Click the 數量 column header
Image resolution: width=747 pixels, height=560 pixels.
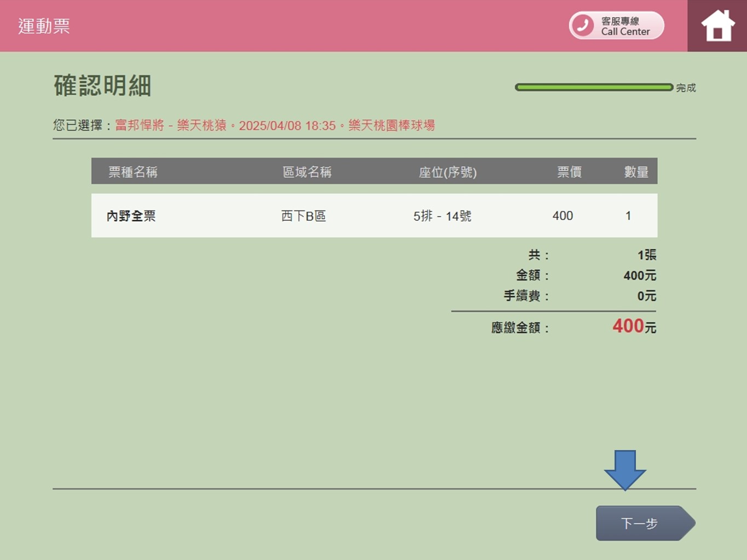click(x=636, y=172)
